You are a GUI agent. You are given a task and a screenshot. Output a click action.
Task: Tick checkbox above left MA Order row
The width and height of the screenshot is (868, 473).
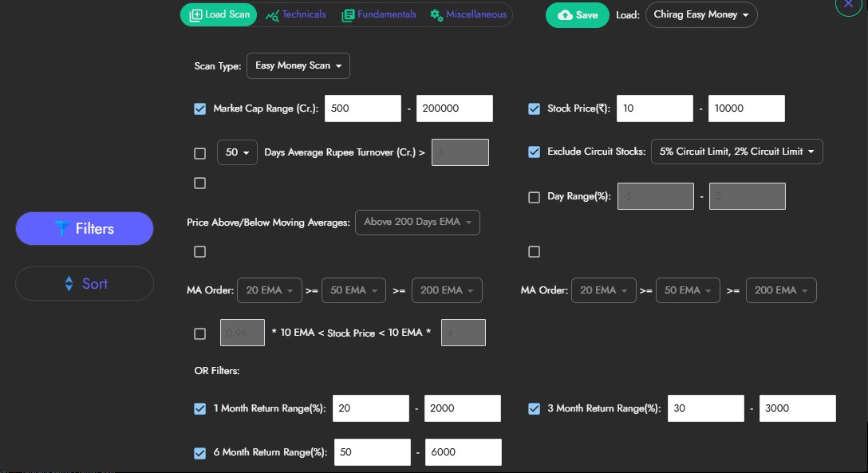(199, 252)
